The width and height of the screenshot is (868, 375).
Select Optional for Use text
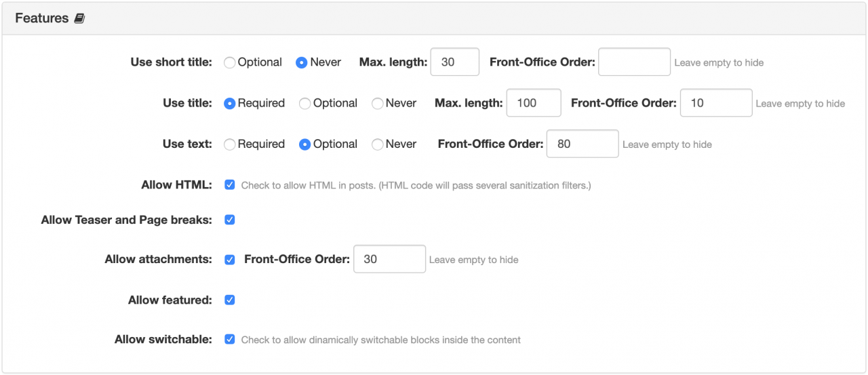click(305, 144)
